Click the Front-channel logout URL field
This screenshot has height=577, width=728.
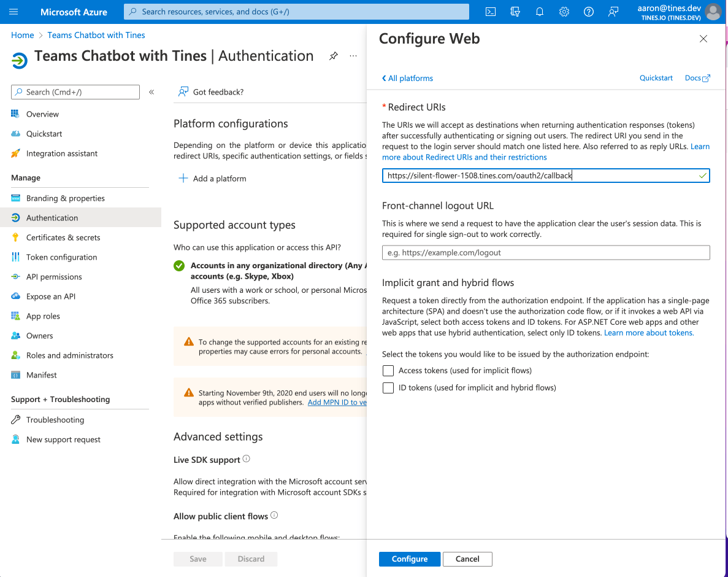click(546, 252)
